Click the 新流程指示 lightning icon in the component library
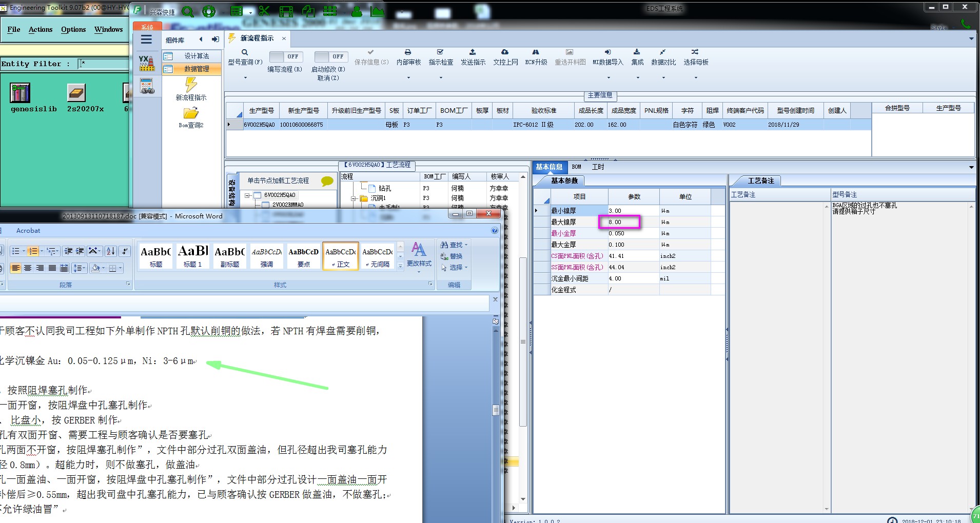 pos(191,84)
